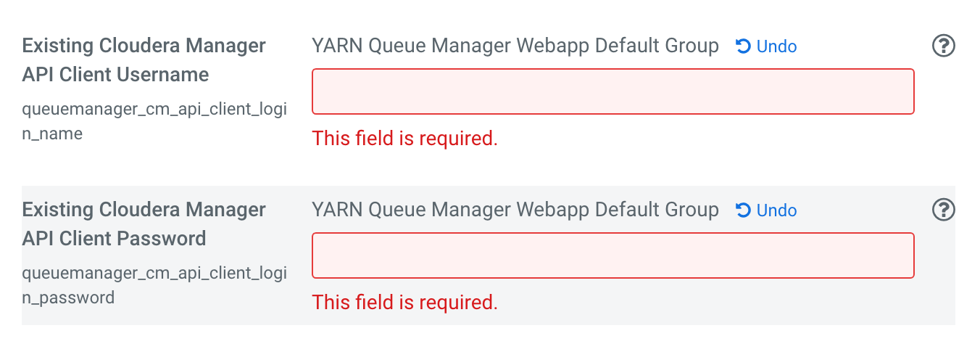Focus the API Client Username input field
The height and width of the screenshot is (344, 980).
(612, 91)
